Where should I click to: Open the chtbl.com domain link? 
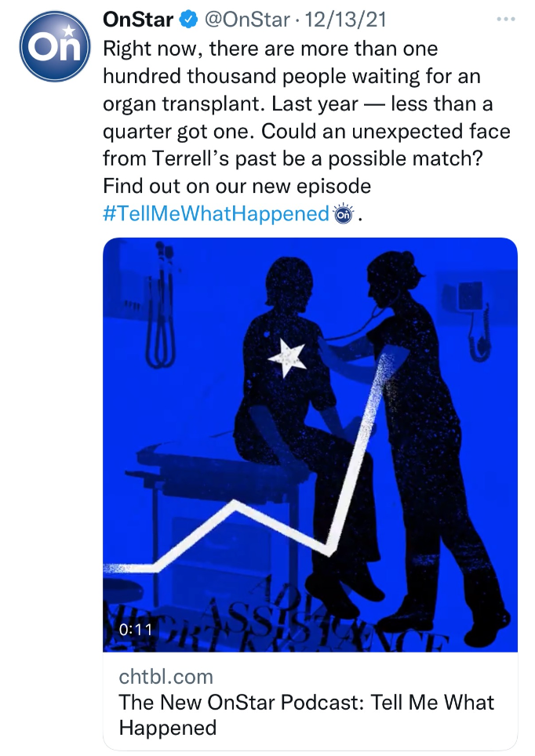[x=166, y=676]
